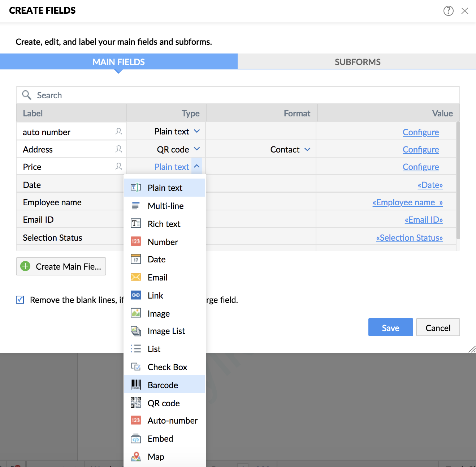The height and width of the screenshot is (467, 476).
Task: Click the Check Box icon in type menu
Action: point(136,367)
